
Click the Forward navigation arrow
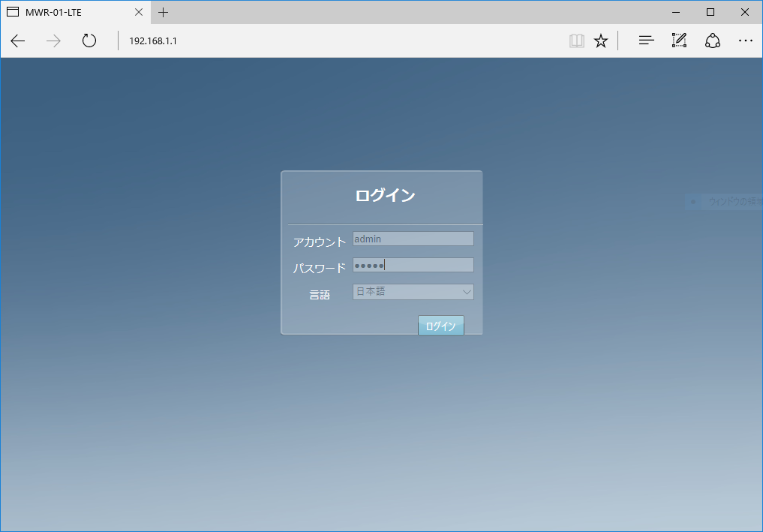coord(53,41)
